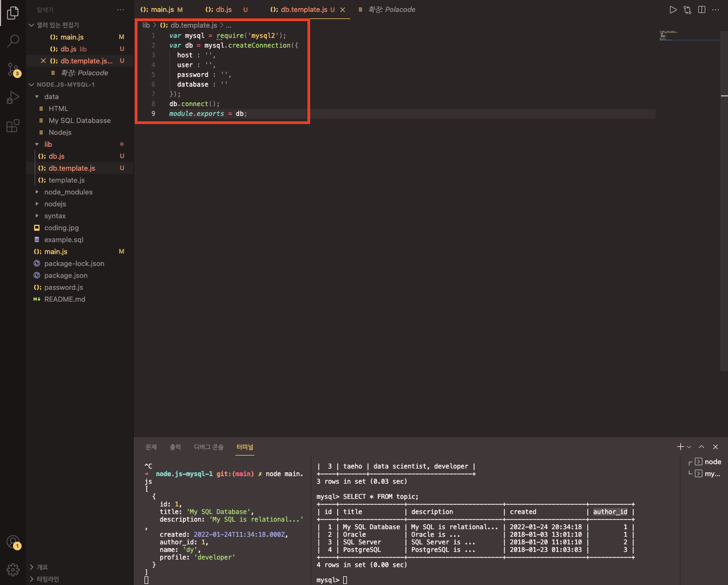Open the 디버그 콘솔 panel tab

(209, 447)
